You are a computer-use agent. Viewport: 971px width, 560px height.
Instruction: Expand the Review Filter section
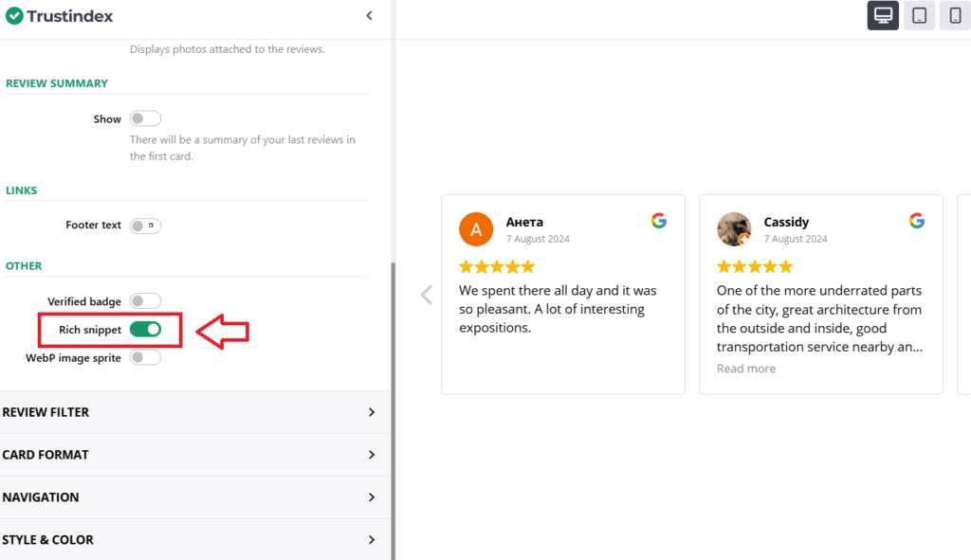tap(190, 412)
